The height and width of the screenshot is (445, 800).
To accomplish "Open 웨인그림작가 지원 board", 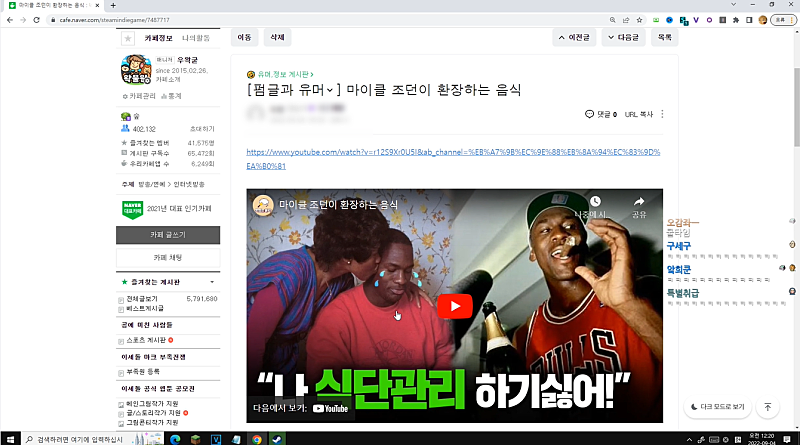I will [152, 404].
